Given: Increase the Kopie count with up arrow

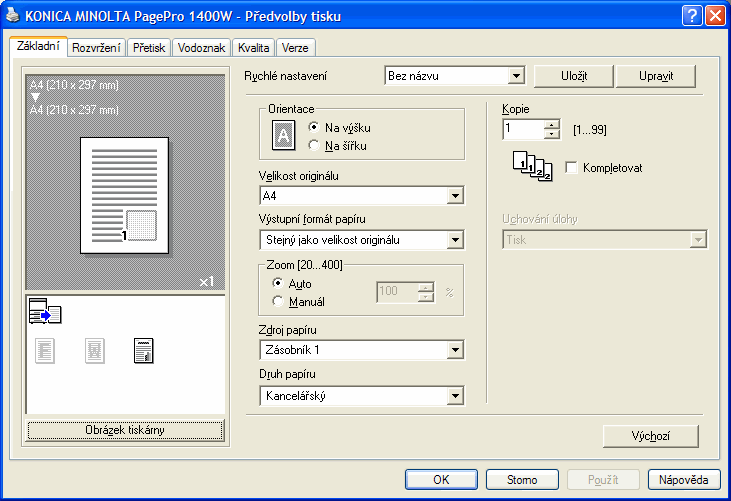Looking at the screenshot, I should tap(552, 124).
